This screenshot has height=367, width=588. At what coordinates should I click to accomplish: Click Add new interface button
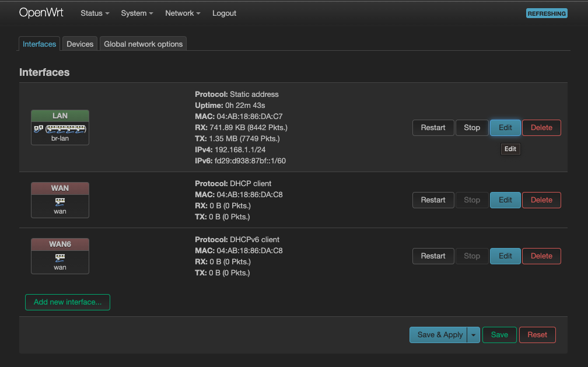pyautogui.click(x=68, y=302)
